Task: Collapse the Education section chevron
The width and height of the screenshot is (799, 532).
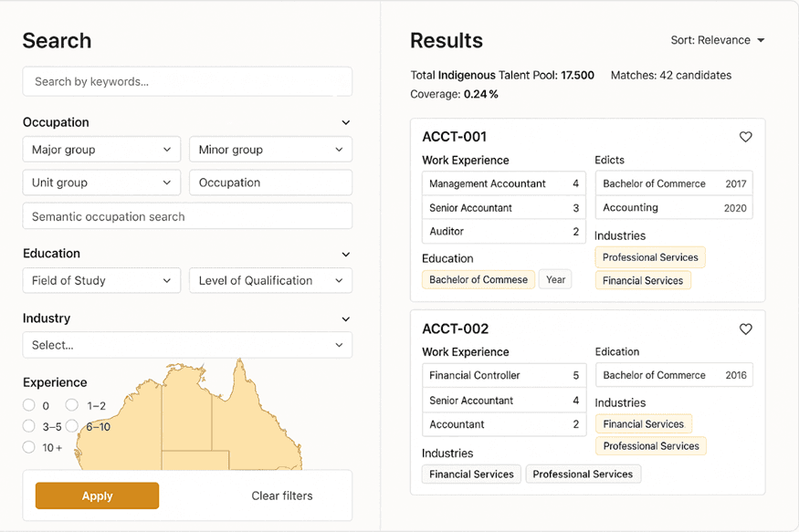Action: click(346, 254)
